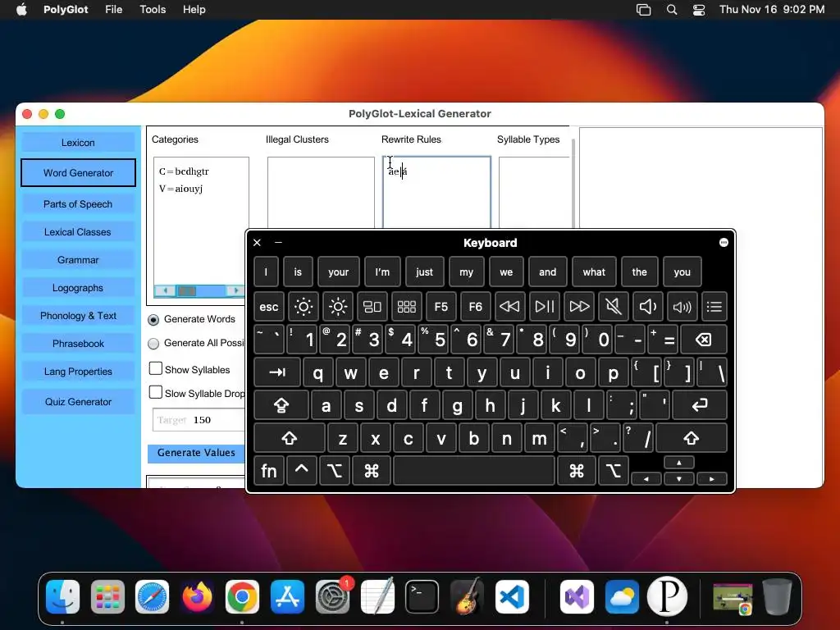Tap the 'your' word suggestion
This screenshot has height=630, width=840.
pos(339,272)
